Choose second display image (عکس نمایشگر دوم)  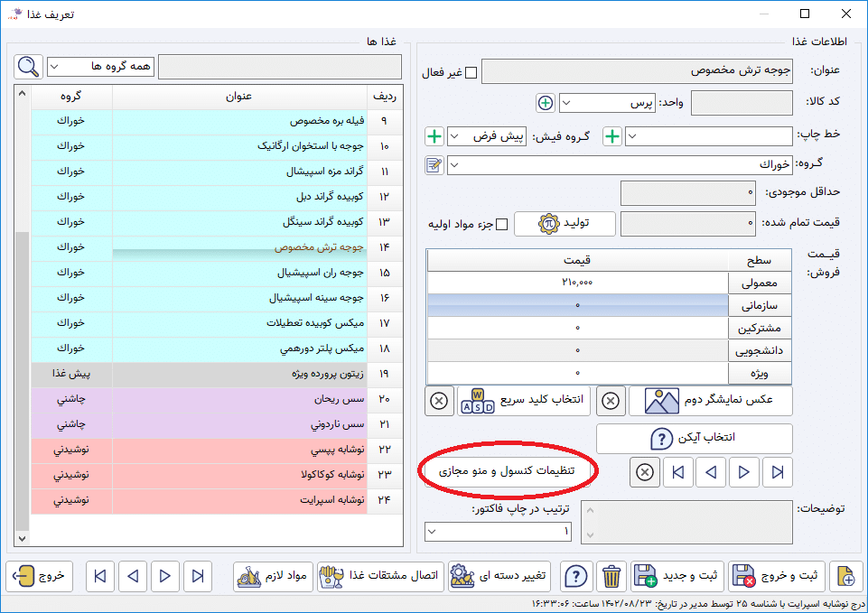[711, 401]
